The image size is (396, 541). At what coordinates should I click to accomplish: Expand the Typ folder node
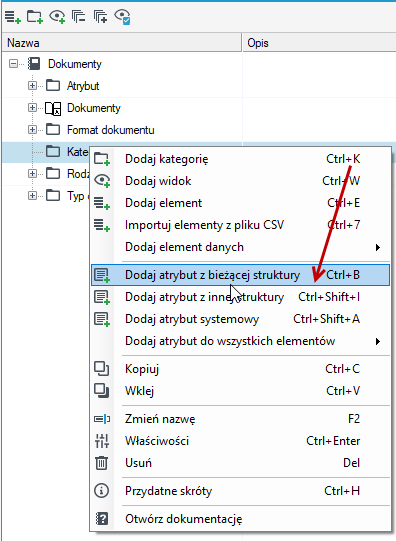32,195
